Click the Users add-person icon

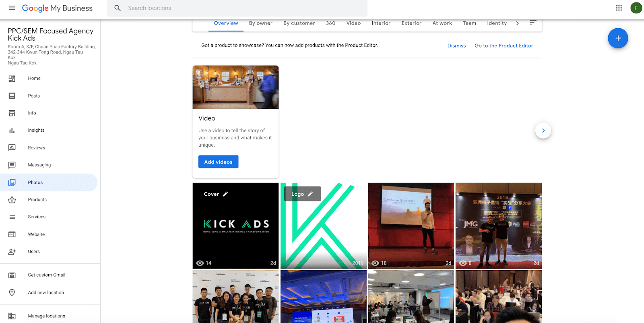[12, 252]
